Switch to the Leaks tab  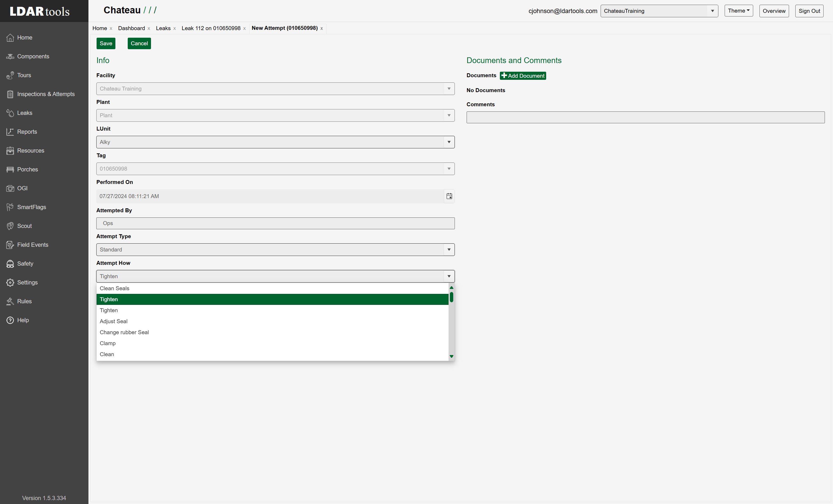click(163, 28)
